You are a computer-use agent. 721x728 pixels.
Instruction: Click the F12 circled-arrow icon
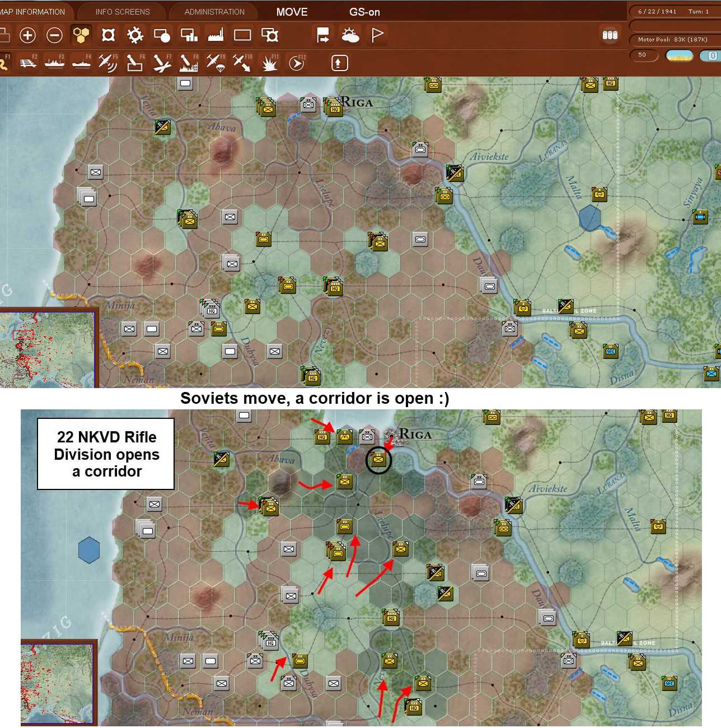pos(297,63)
